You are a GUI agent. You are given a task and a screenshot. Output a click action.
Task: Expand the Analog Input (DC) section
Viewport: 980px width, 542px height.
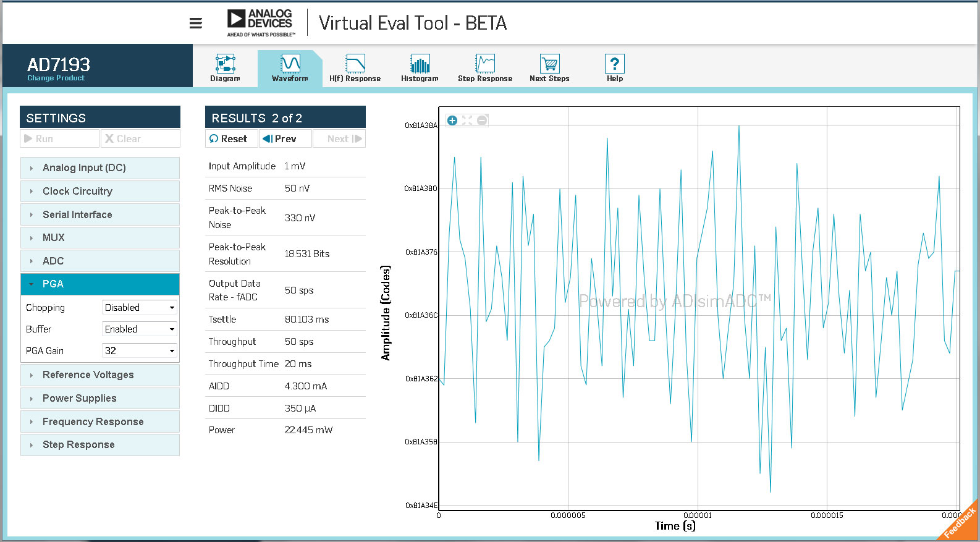tap(100, 168)
